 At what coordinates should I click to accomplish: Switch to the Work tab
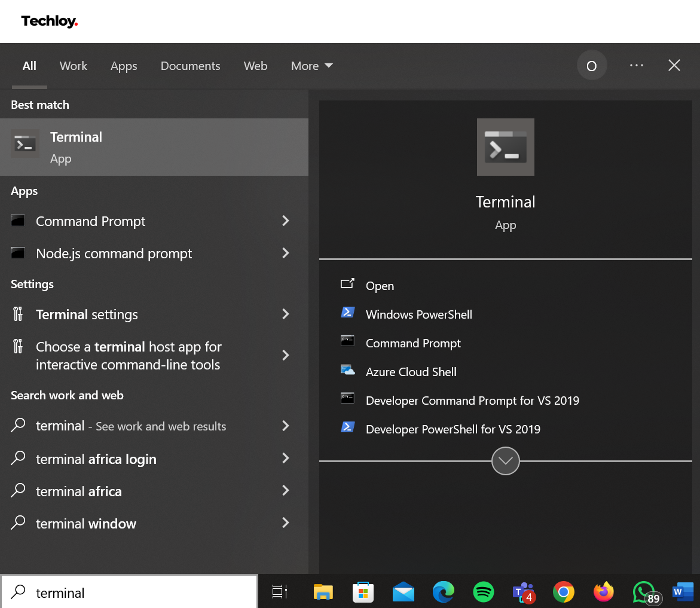coord(73,66)
